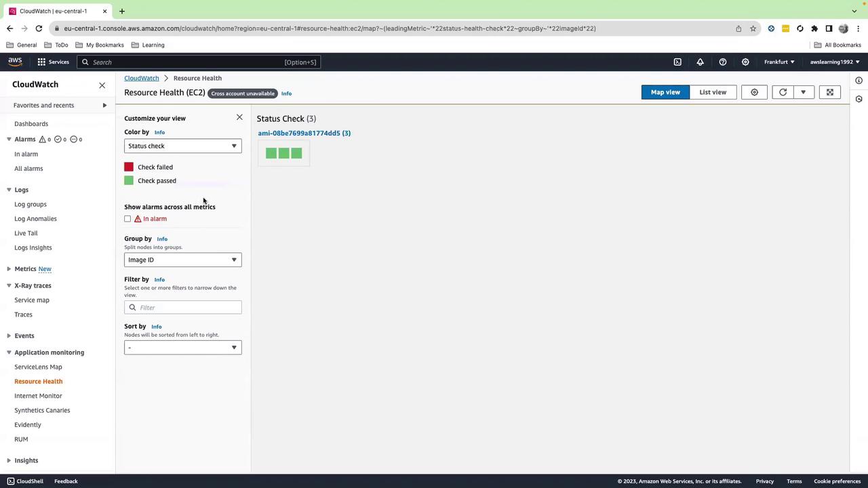Image resolution: width=868 pixels, height=488 pixels.
Task: Open the awslearning1992 account menu
Action: pos(835,62)
